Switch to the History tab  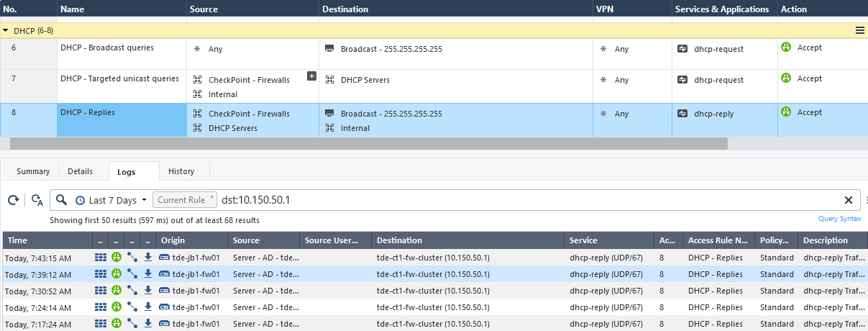click(181, 171)
